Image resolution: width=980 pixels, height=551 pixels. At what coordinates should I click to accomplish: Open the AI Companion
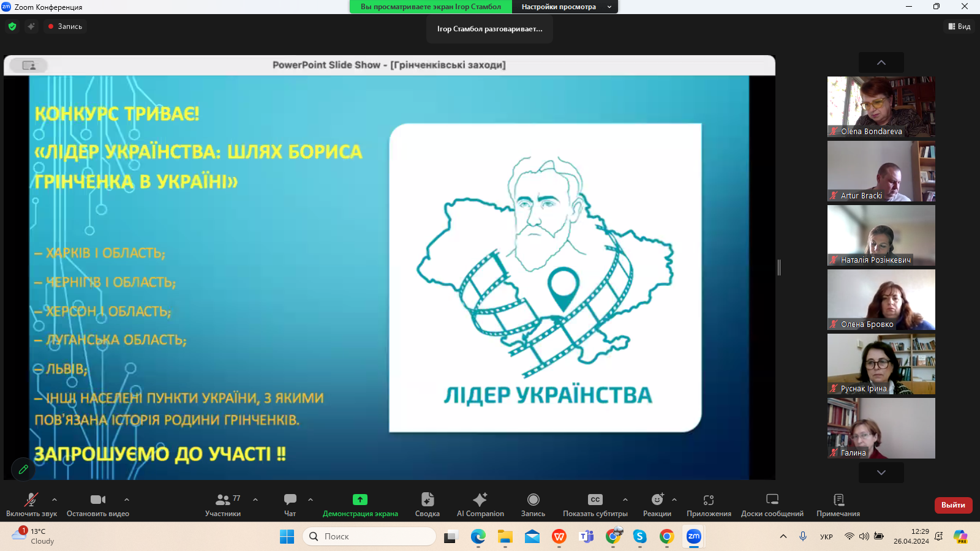[x=480, y=504]
